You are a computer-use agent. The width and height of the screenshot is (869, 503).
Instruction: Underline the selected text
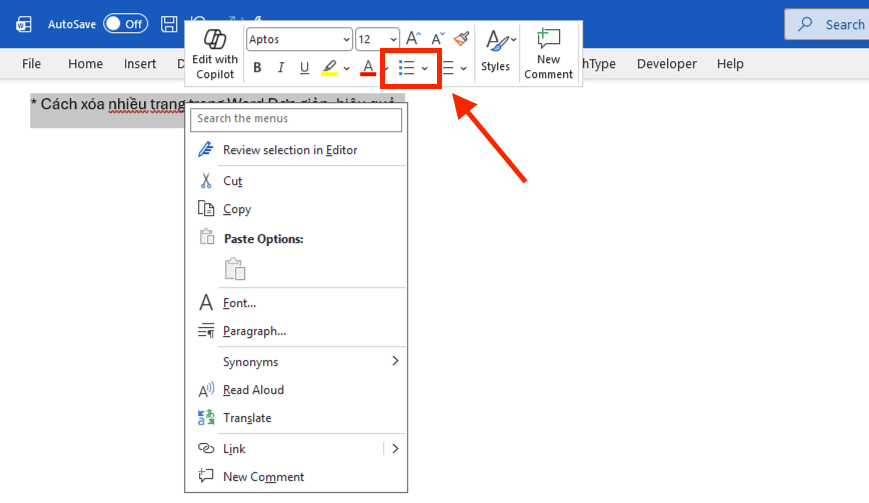[x=304, y=68]
